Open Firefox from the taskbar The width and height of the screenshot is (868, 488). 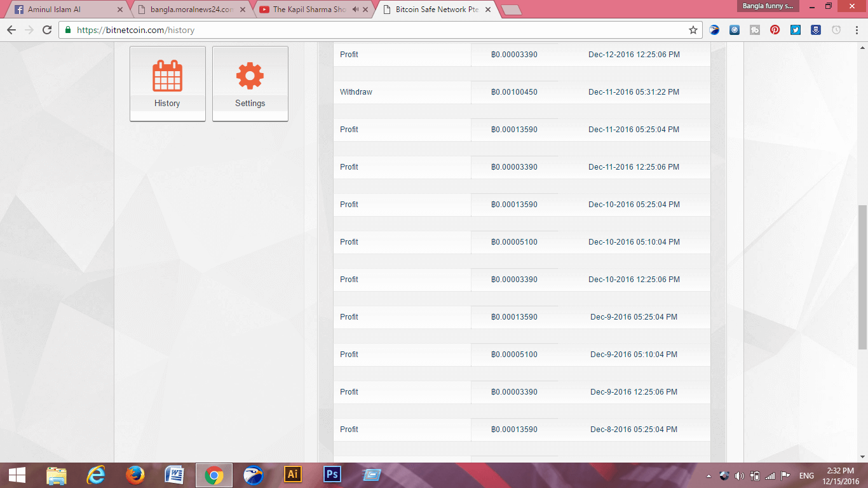click(x=135, y=475)
